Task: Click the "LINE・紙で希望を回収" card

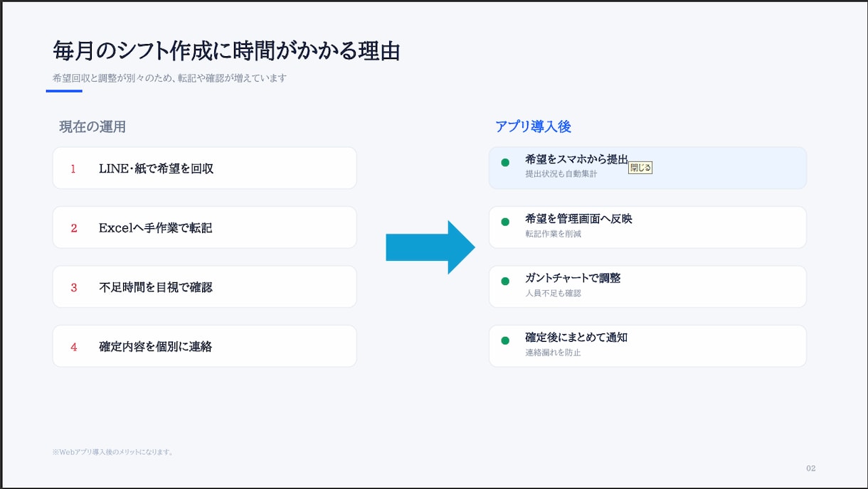Action: [204, 168]
